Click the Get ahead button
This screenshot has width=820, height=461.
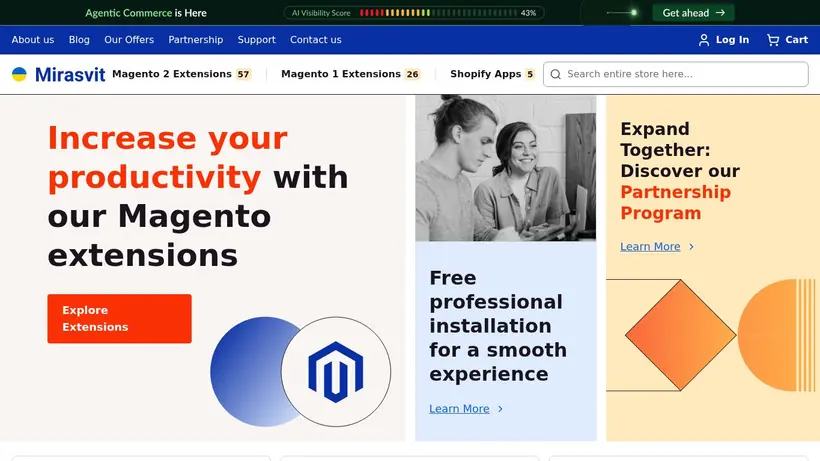click(x=693, y=13)
